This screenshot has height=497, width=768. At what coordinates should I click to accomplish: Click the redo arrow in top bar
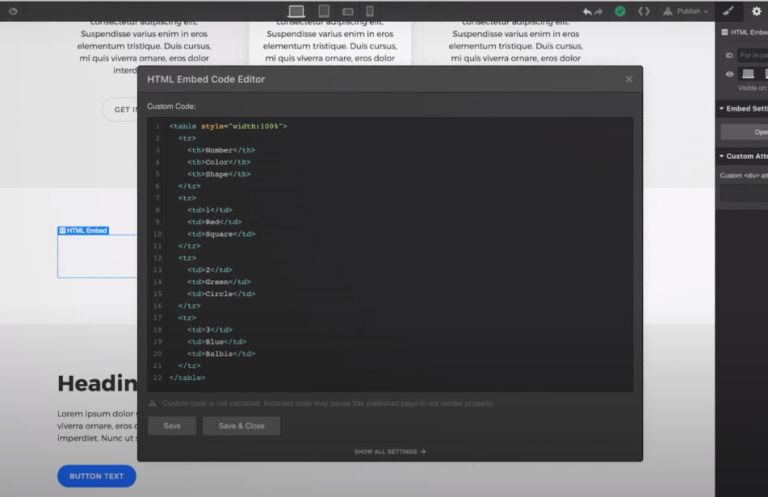point(599,11)
